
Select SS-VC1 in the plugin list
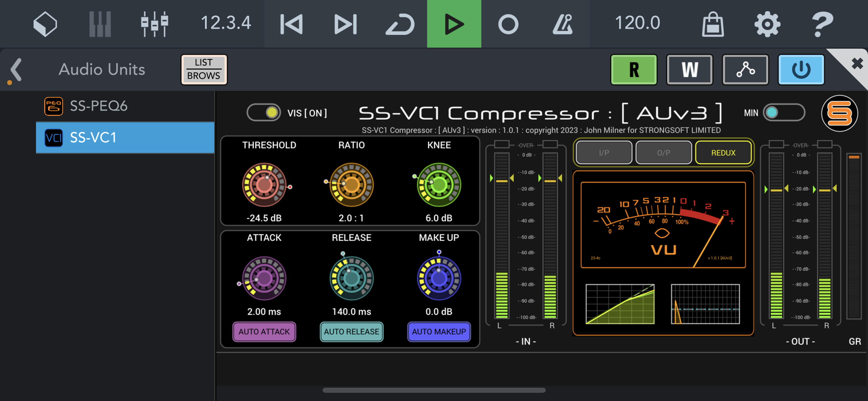tap(125, 137)
